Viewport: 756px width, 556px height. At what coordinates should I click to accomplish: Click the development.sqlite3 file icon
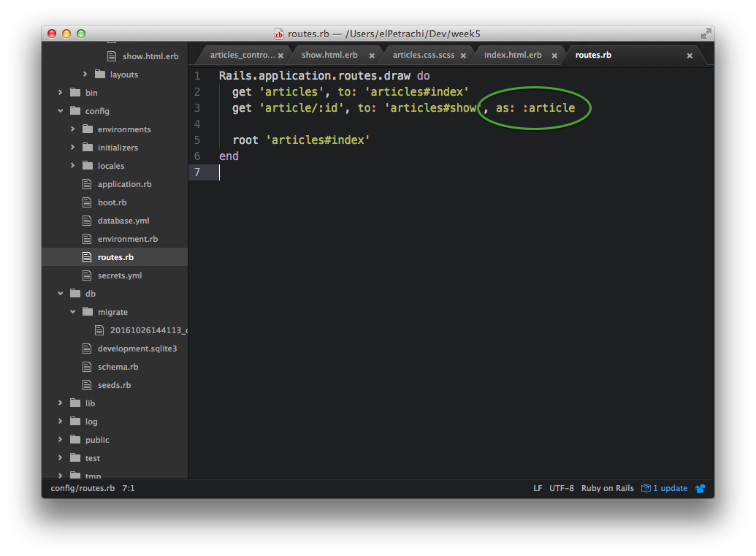87,349
